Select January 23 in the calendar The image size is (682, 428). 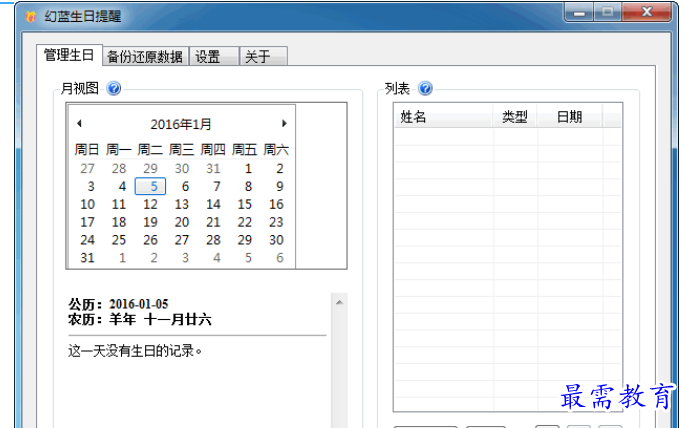click(x=276, y=222)
